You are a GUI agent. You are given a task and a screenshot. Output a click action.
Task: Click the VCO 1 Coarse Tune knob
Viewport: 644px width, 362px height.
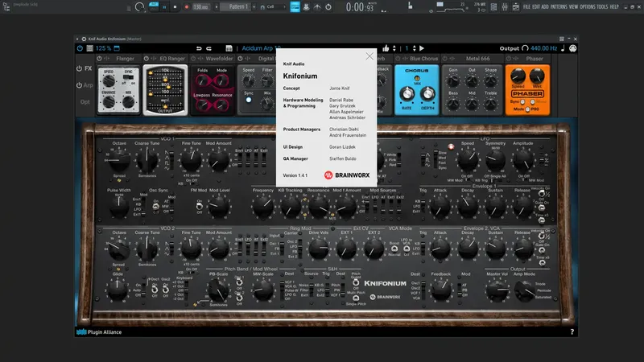coord(147,159)
